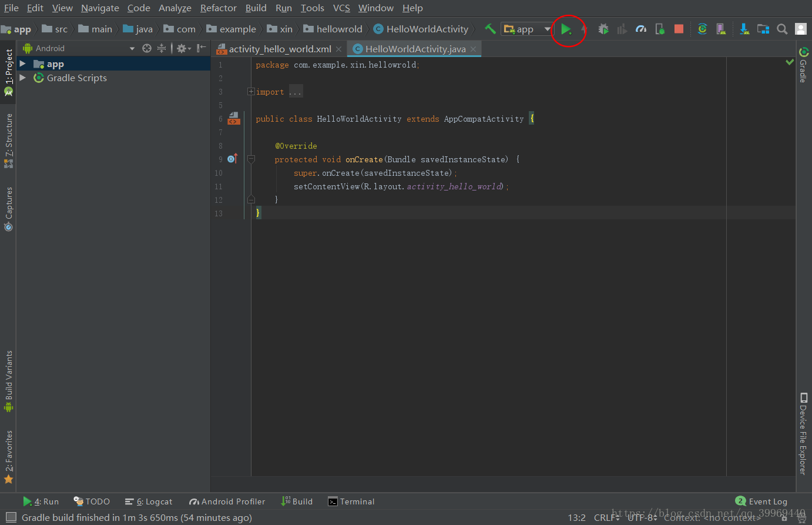
Task: Stop the running process red square
Action: coord(679,29)
